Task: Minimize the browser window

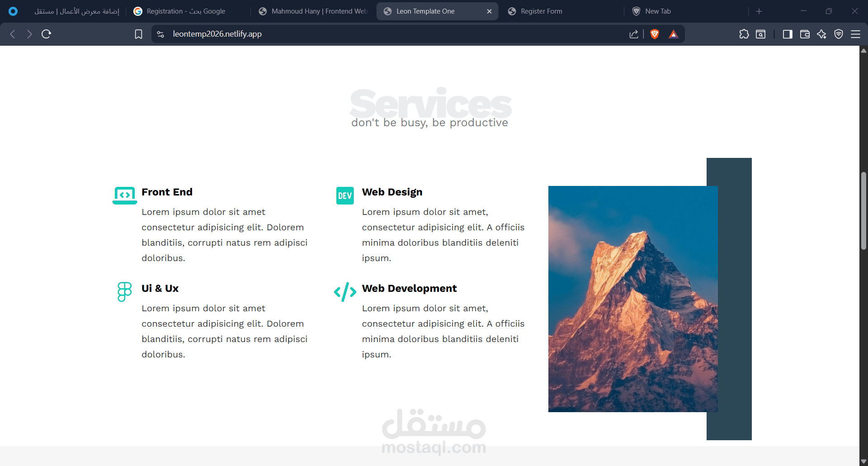Action: (x=803, y=11)
